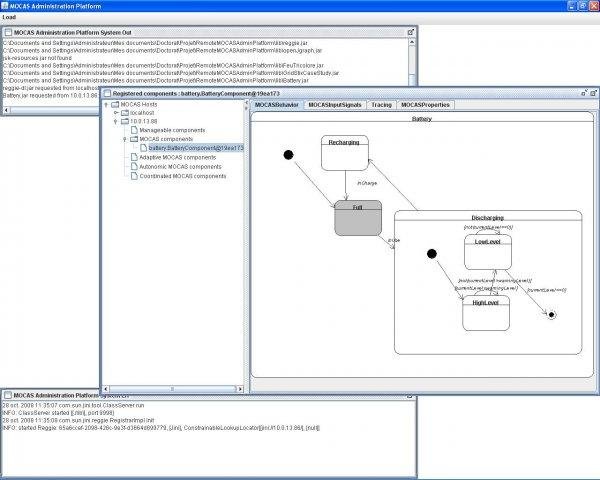Select the localhost folder icon

[x=125, y=113]
